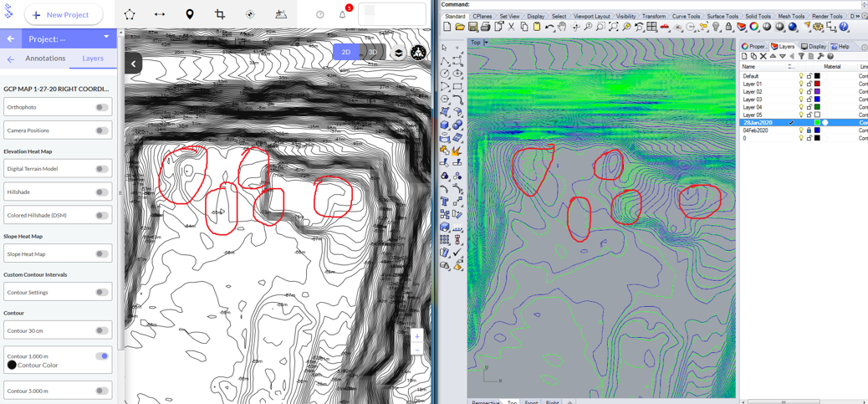The width and height of the screenshot is (868, 404).
Task: Select the Rhino arrow pointer select tool
Action: [x=445, y=47]
